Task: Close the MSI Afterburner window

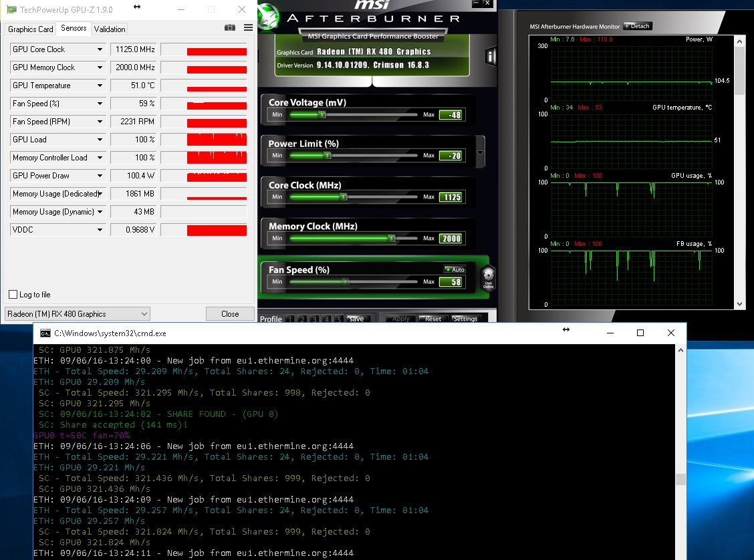Action: pos(487,3)
